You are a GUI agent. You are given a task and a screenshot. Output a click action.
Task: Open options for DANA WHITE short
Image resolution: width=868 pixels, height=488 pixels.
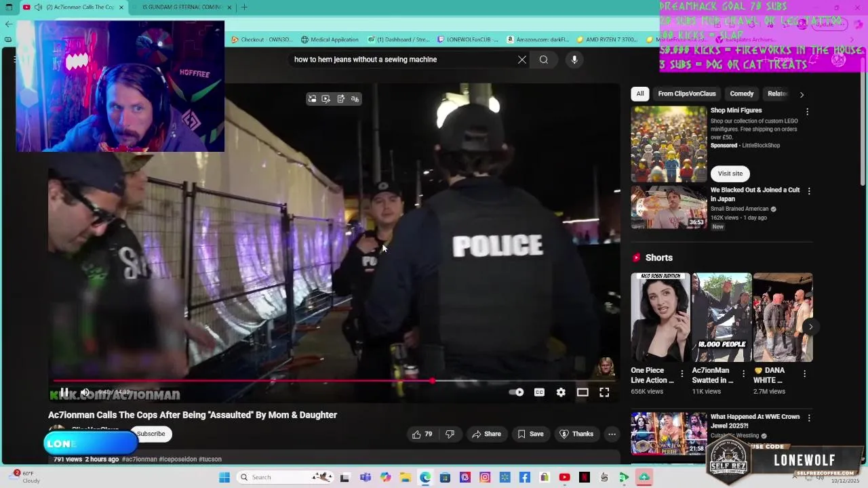[804, 373]
